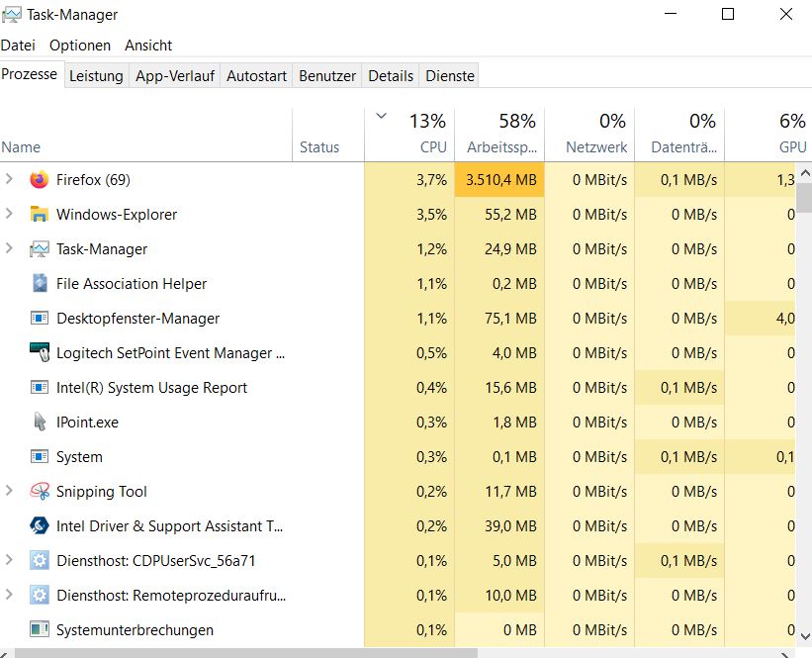Expand the Snipping Tool process entry
This screenshot has width=812, height=658.
(10, 492)
